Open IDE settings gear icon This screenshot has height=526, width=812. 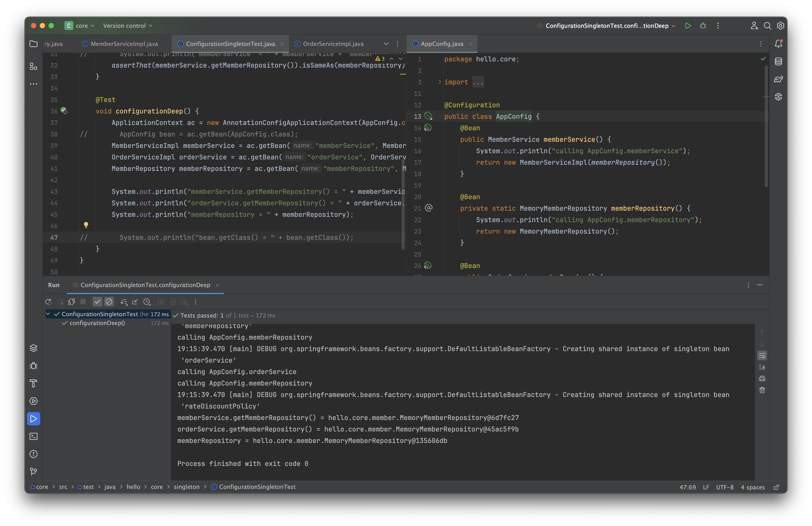tap(780, 26)
